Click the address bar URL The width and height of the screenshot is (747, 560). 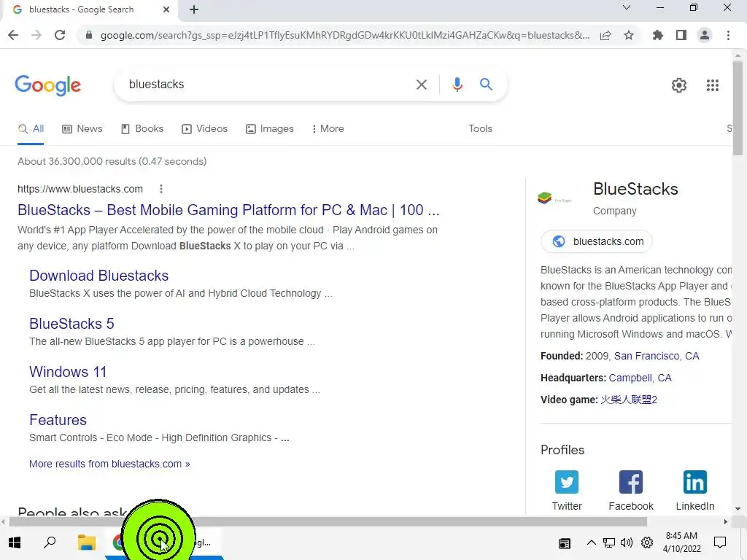[x=345, y=35]
